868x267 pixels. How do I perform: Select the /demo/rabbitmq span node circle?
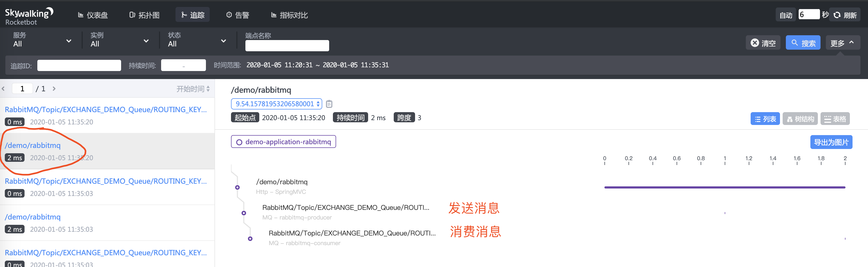pos(238,187)
